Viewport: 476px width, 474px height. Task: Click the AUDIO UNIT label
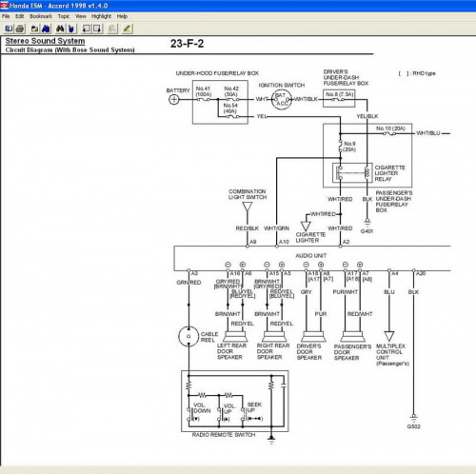coord(311,255)
